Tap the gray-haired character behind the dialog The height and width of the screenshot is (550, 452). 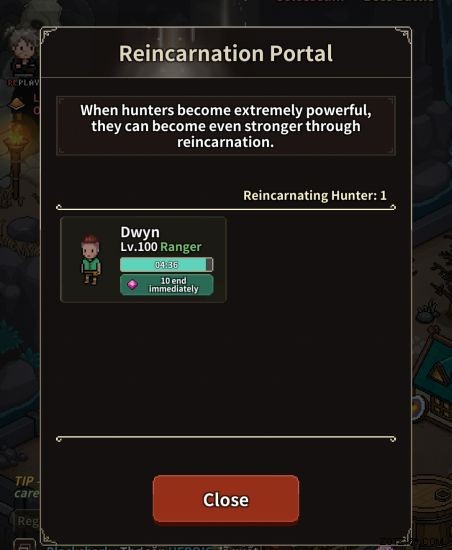pos(23,53)
